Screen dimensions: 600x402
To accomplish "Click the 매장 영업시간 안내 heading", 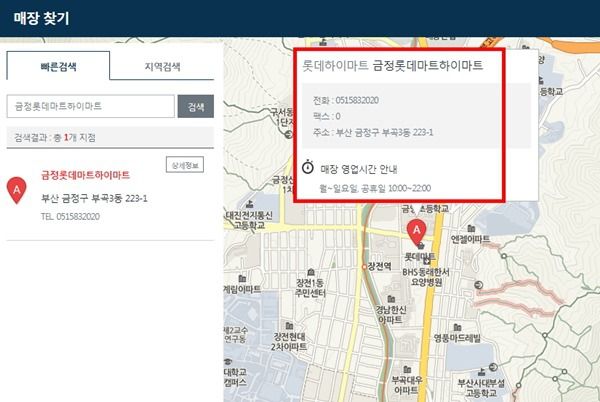I will [359, 169].
